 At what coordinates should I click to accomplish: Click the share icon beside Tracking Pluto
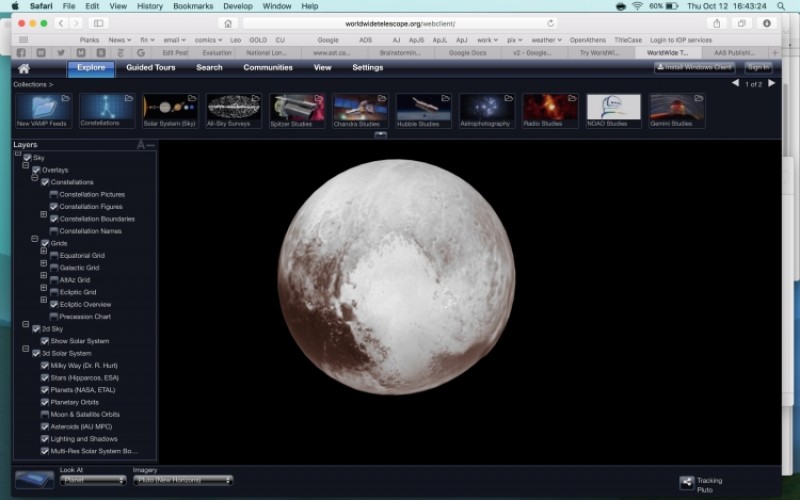click(x=687, y=482)
